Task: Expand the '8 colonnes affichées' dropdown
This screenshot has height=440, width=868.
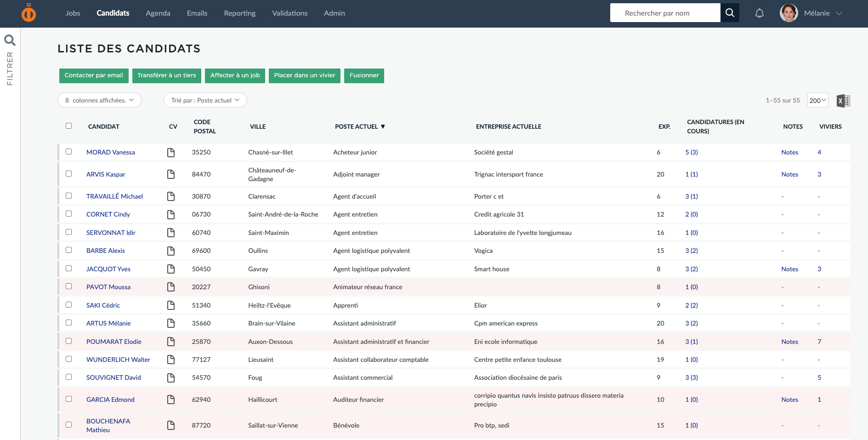Action: point(99,100)
